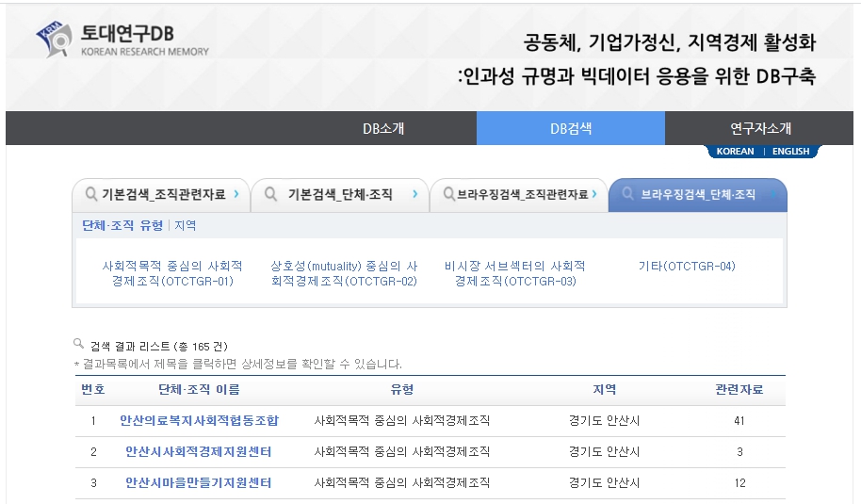This screenshot has width=861, height=504.
Task: Open 안산시마을만들기지원센터 details
Action: 199,483
